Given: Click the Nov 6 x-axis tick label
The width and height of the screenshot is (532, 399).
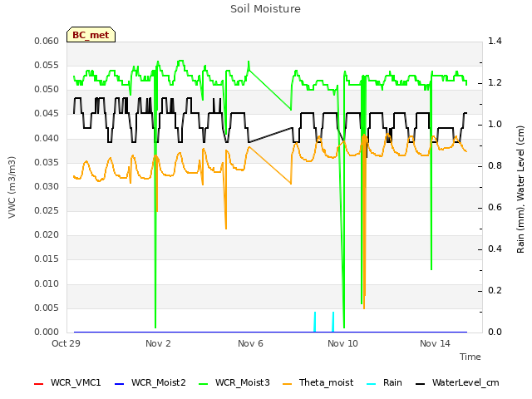Looking at the screenshot, I should pos(250,343).
